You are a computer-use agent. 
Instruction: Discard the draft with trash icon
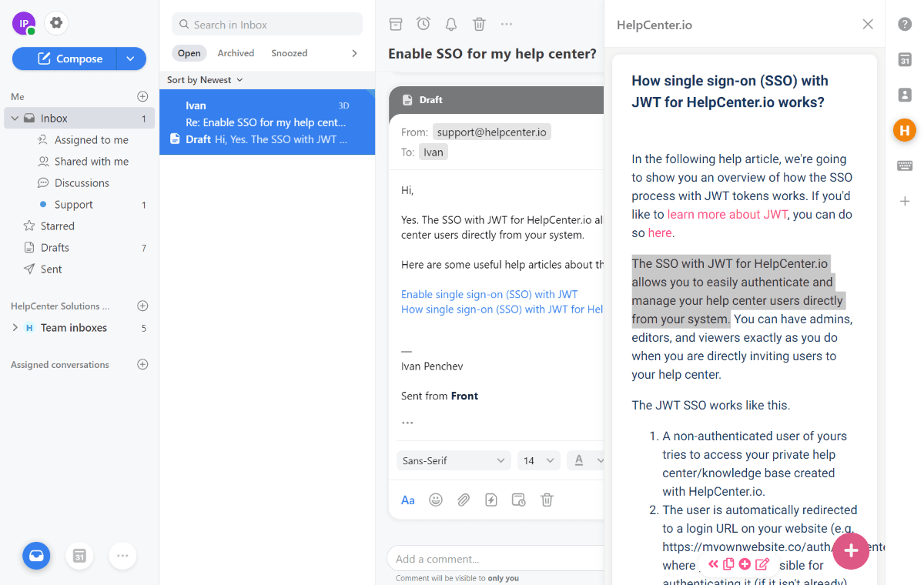click(x=547, y=500)
